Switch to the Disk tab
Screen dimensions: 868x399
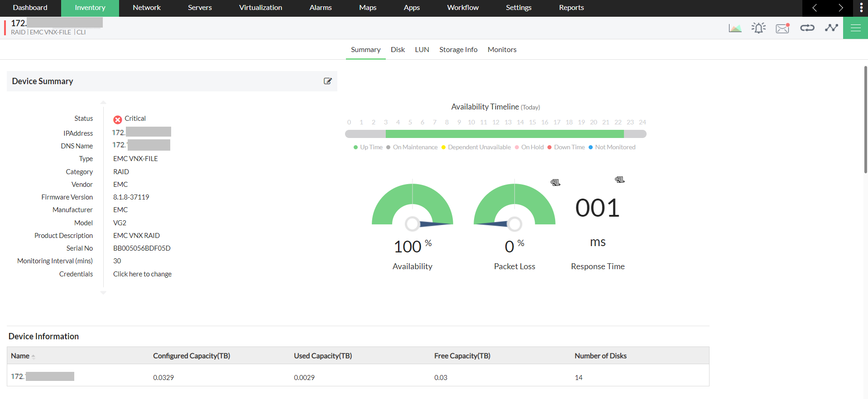click(x=398, y=50)
